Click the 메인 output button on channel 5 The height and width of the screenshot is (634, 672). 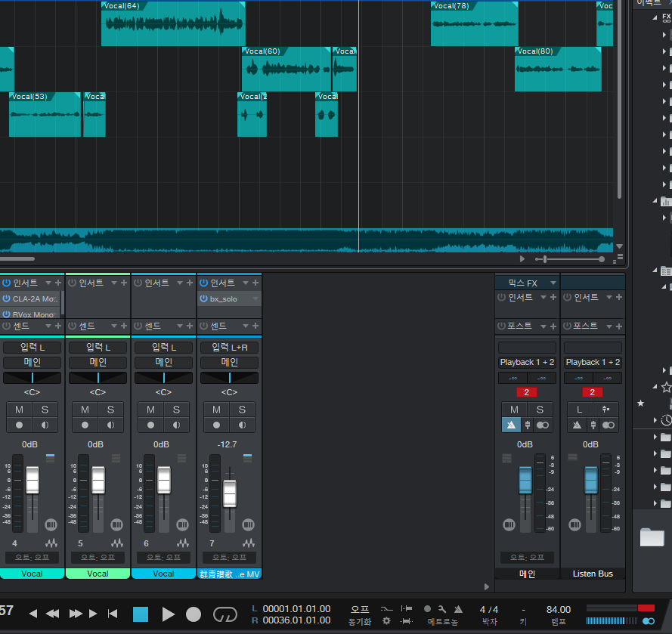pos(98,363)
